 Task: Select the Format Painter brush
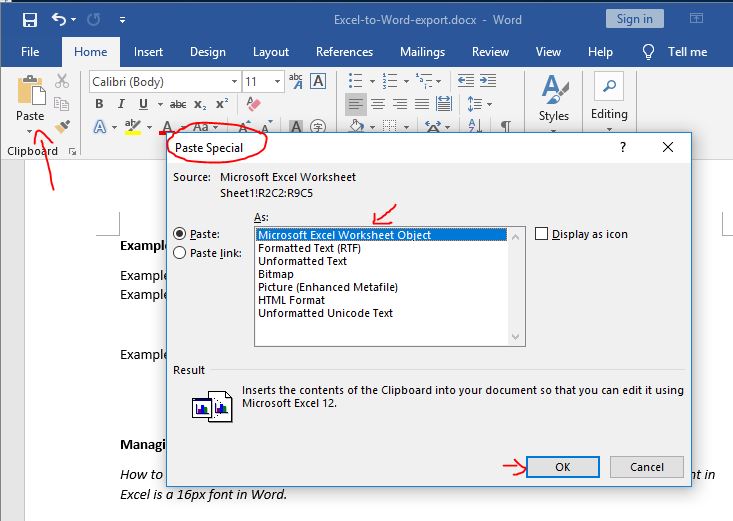pyautogui.click(x=62, y=126)
